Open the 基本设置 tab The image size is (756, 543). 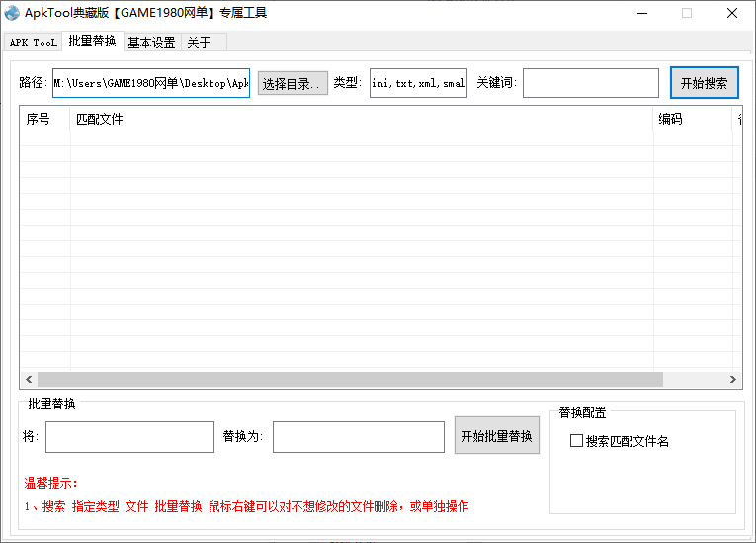151,43
